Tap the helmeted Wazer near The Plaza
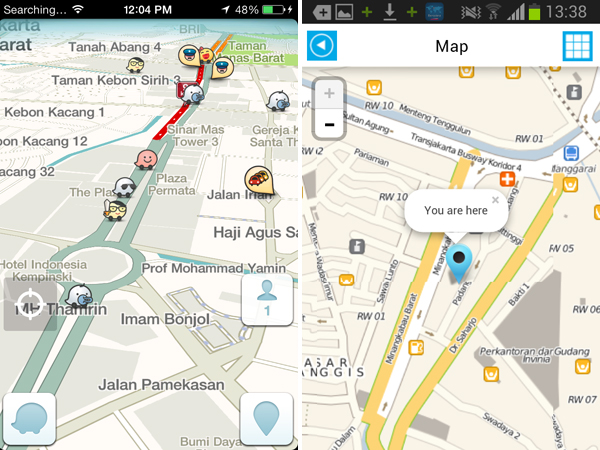This screenshot has width=600, height=450. pyautogui.click(x=126, y=187)
